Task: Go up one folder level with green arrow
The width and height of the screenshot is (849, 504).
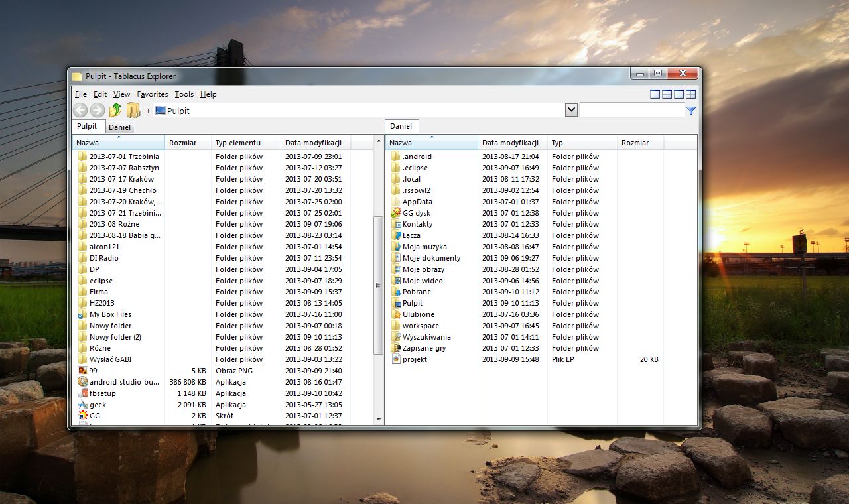Action: pyautogui.click(x=115, y=110)
